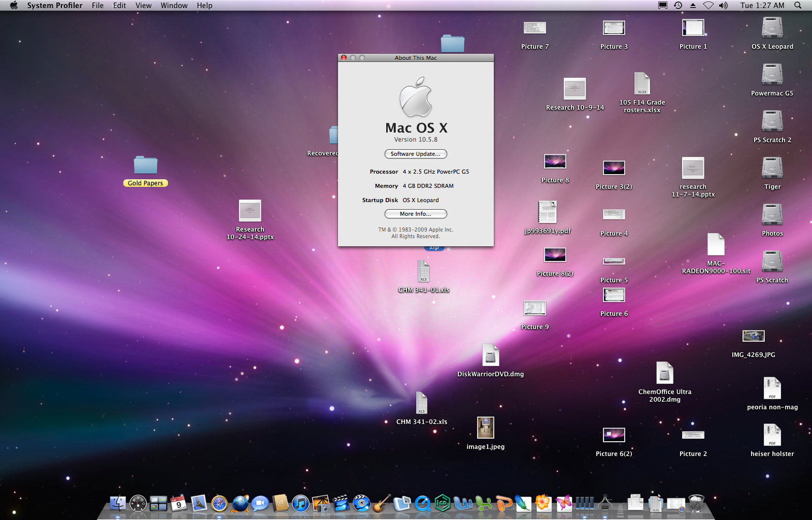812x520 pixels.
Task: Click the displays icon in menu bar
Action: [x=662, y=6]
